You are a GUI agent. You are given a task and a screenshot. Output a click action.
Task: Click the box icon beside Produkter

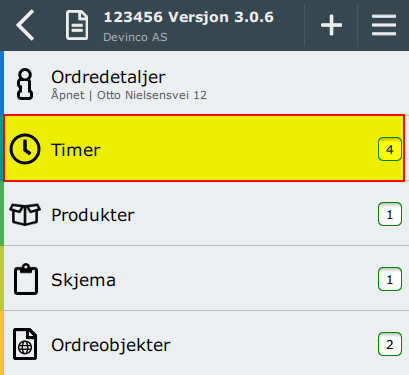coord(25,214)
